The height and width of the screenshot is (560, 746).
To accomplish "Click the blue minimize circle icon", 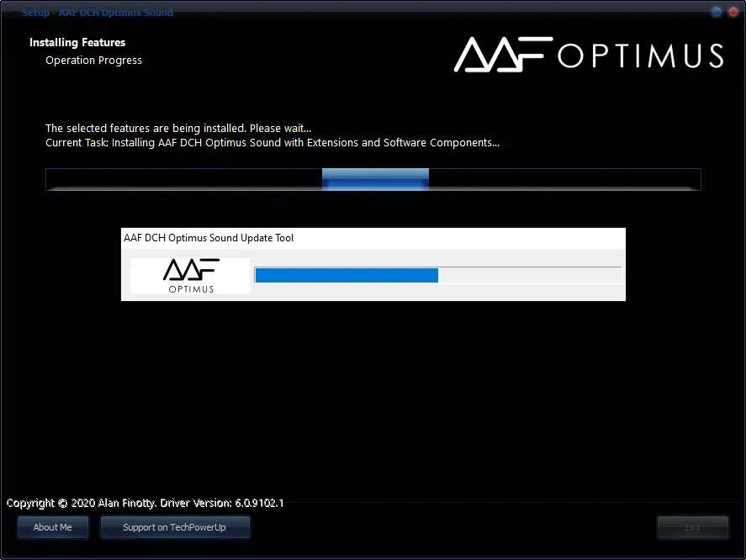I will click(x=716, y=12).
